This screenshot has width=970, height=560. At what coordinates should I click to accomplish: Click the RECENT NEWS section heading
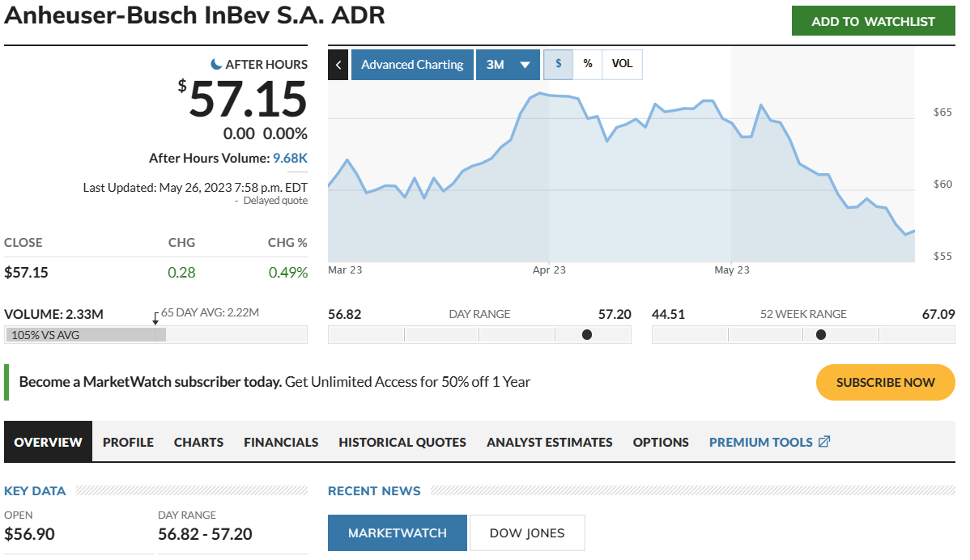374,490
